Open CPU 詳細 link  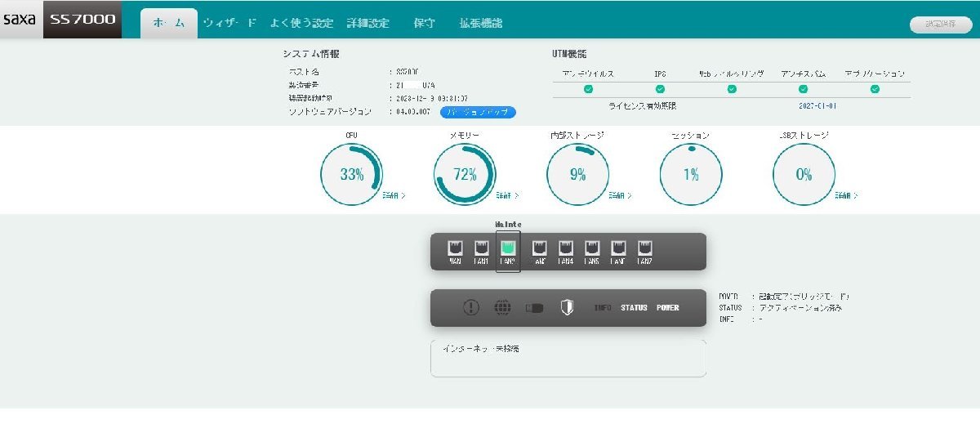click(393, 196)
